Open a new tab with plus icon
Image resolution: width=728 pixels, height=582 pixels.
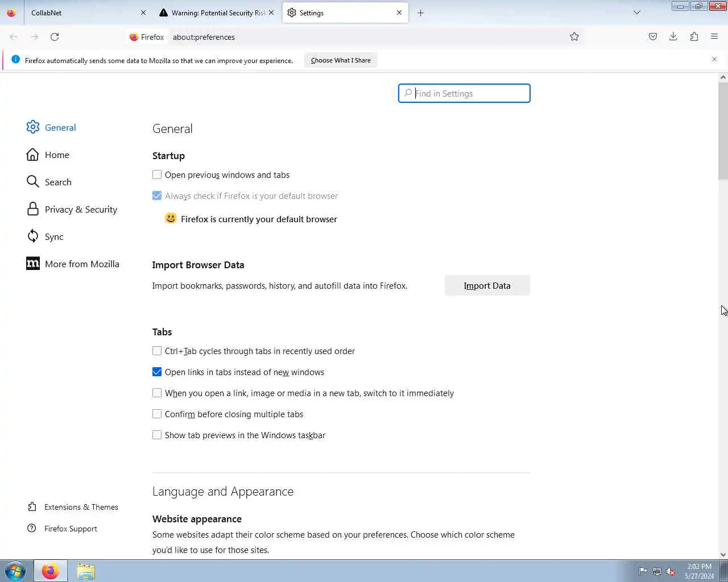pyautogui.click(x=421, y=13)
